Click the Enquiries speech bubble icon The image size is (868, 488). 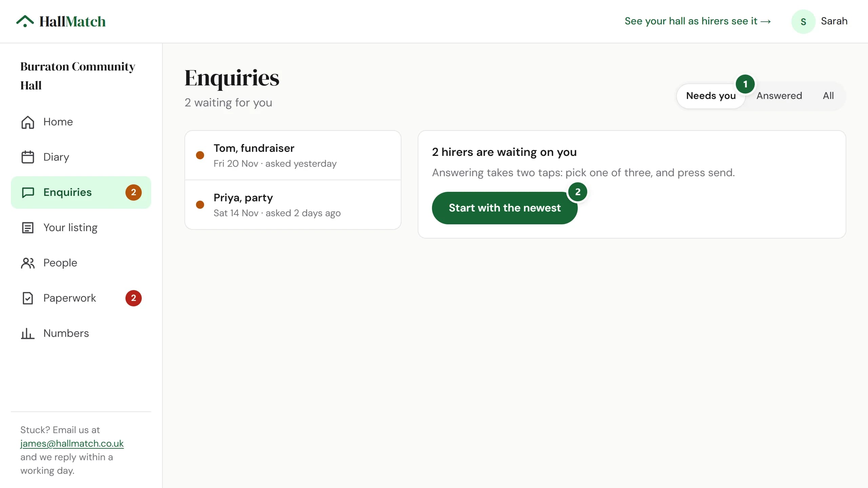pos(28,192)
